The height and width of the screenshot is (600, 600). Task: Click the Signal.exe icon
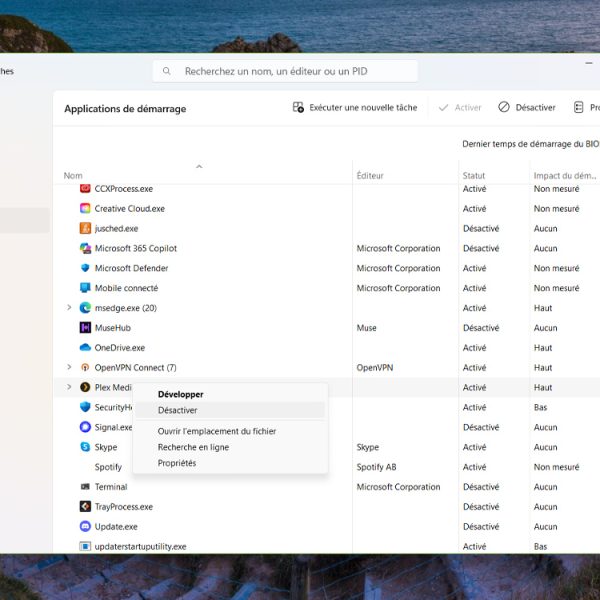click(x=85, y=427)
